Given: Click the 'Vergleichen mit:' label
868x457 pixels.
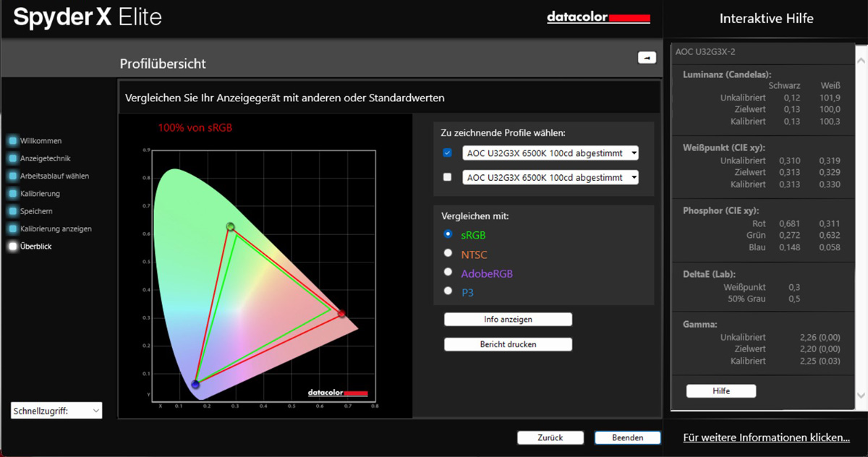Looking at the screenshot, I should [477, 215].
